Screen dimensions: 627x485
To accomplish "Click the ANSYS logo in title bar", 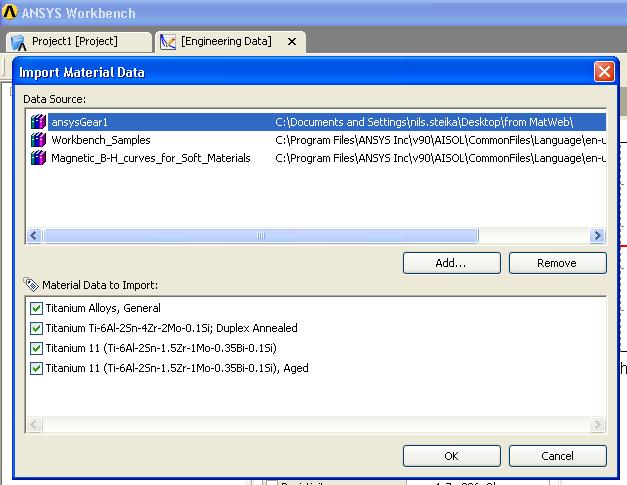I will [x=10, y=12].
